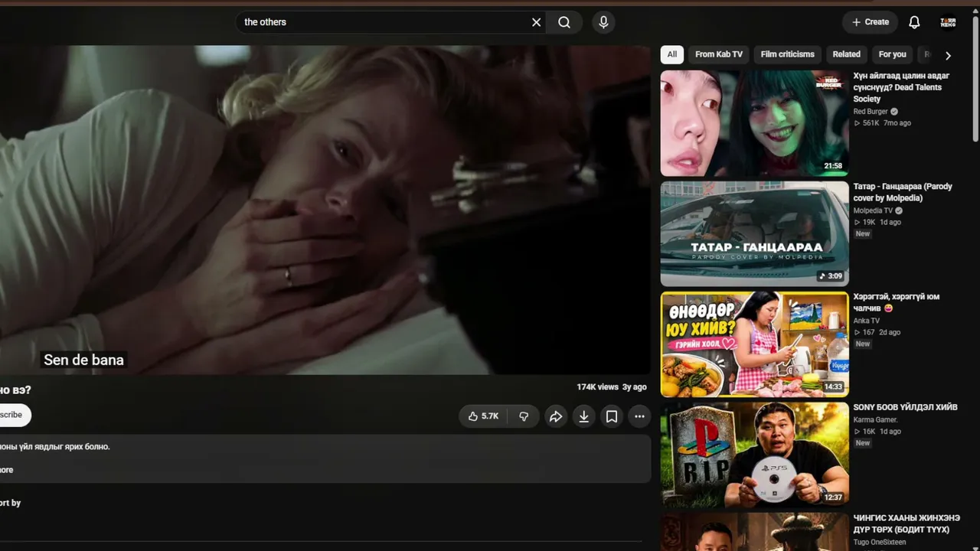Open Чингис хаан video thumbnail
The height and width of the screenshot is (551, 980).
tap(755, 532)
